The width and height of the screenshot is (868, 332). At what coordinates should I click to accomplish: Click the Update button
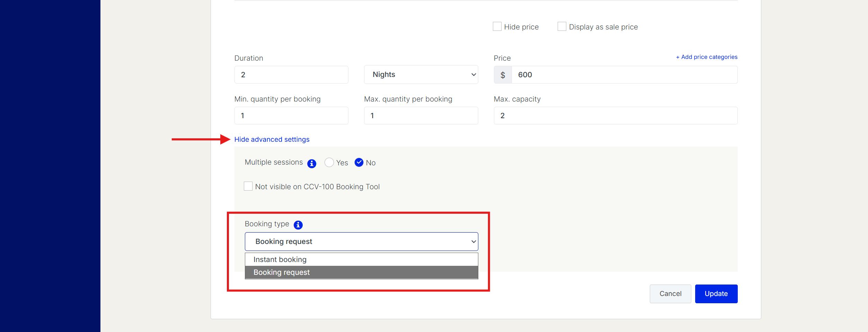716,294
